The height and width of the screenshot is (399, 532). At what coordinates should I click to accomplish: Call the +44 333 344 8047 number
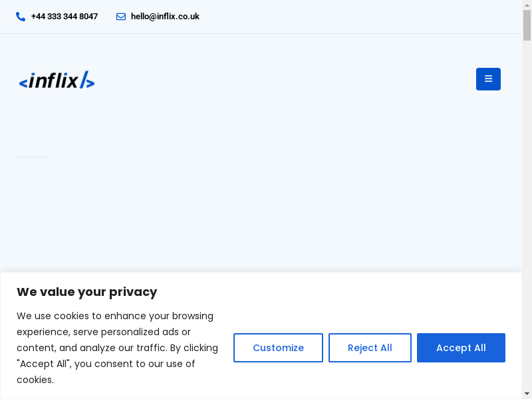click(x=65, y=17)
